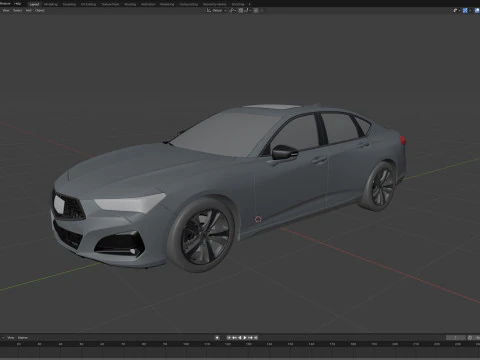Toggle proportional editing
The width and height of the screenshot is (480, 360).
pyautogui.click(x=256, y=10)
